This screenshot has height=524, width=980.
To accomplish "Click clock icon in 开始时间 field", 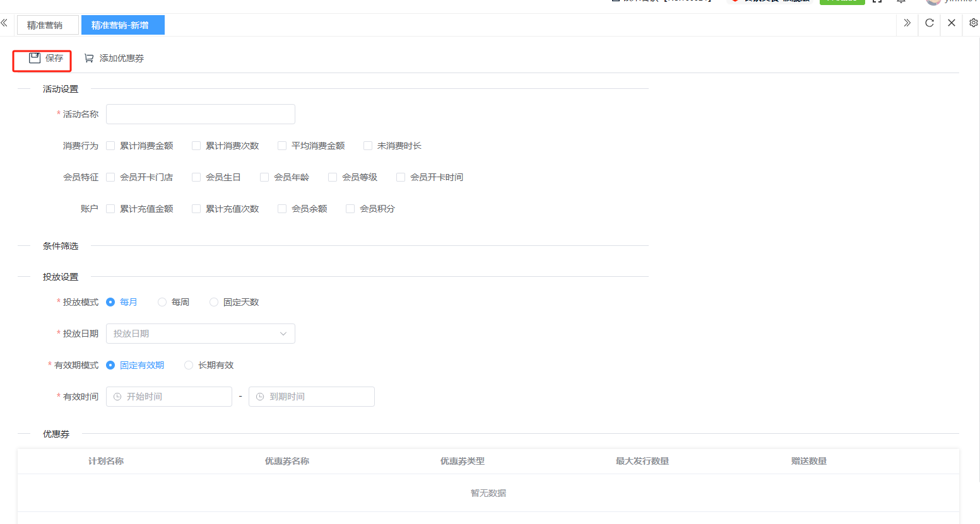I will (x=117, y=397).
